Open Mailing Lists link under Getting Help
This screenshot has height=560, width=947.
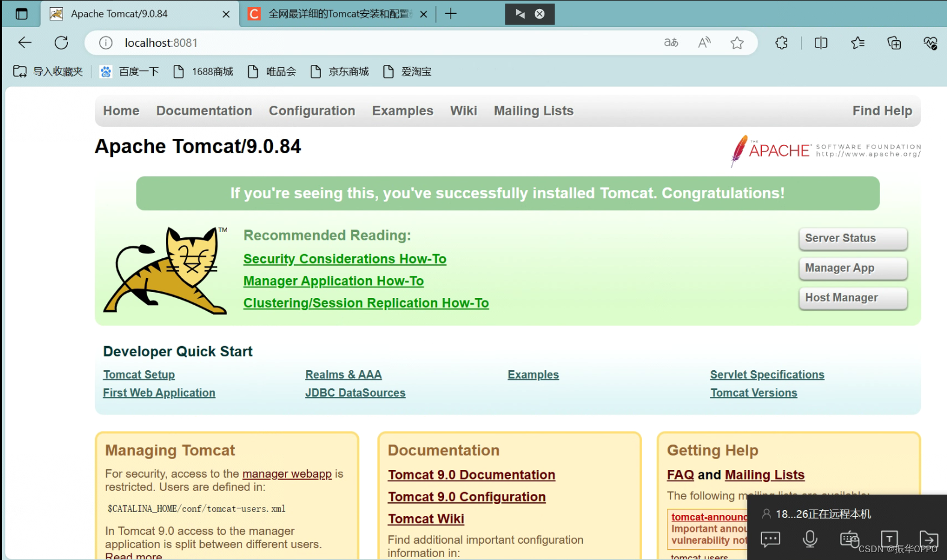coord(764,475)
